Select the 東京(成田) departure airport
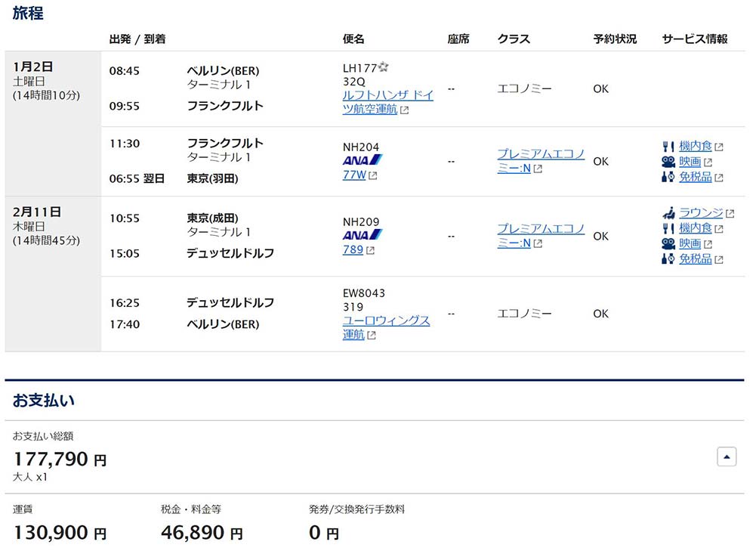The image size is (756, 551). click(x=213, y=218)
